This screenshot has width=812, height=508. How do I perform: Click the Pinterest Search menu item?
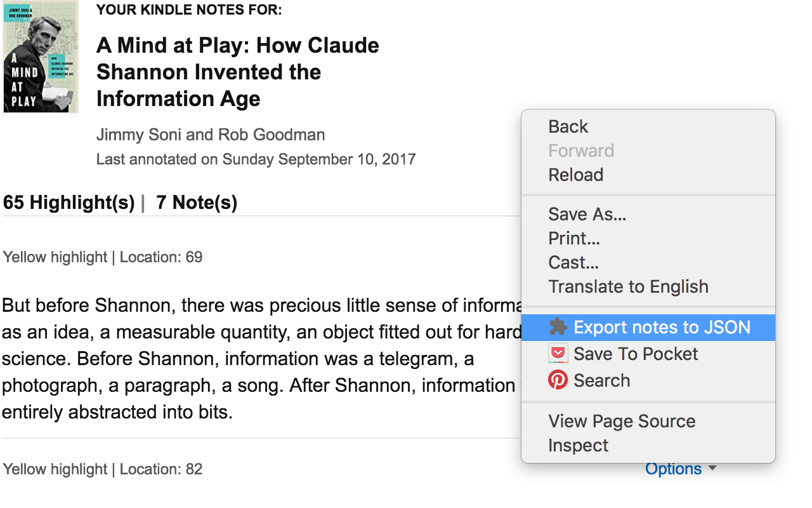[602, 380]
